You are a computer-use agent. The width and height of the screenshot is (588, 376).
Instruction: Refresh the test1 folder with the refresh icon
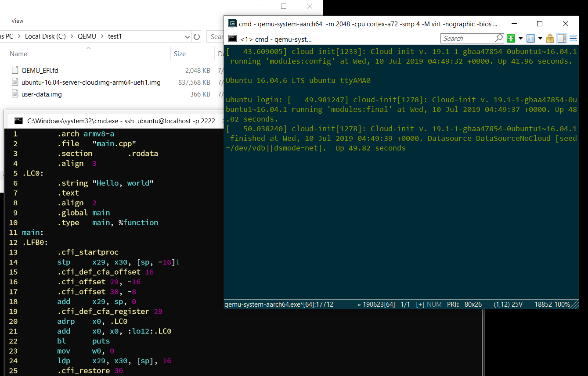point(196,36)
